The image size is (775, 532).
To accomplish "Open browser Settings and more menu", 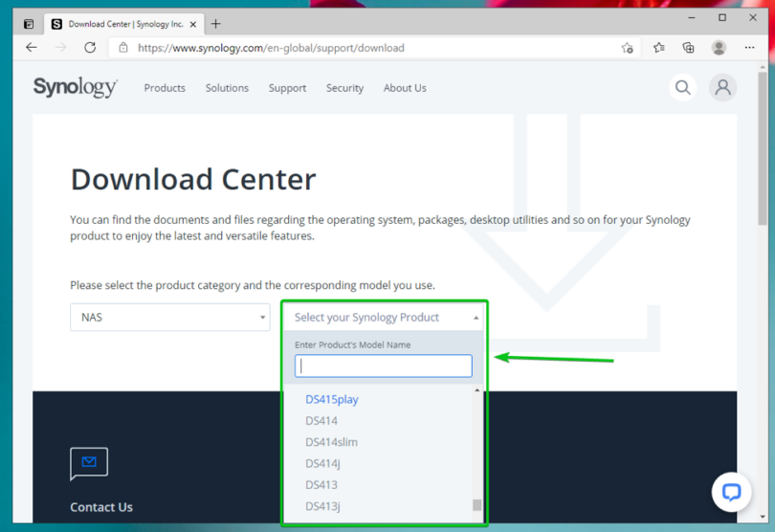I will point(749,48).
